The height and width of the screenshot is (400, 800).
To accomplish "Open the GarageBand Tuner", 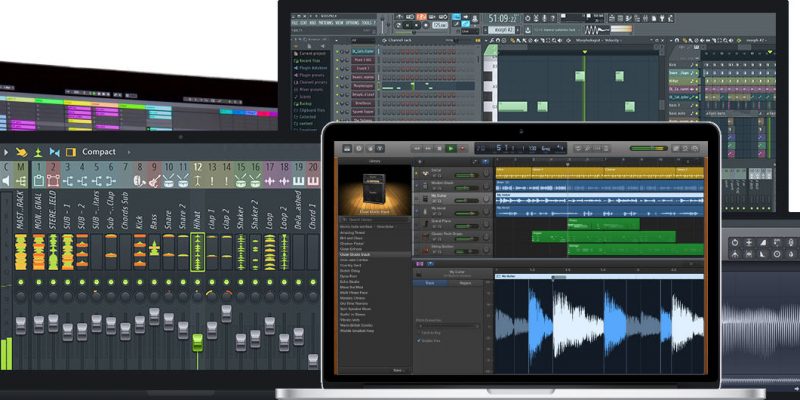I will [x=587, y=148].
